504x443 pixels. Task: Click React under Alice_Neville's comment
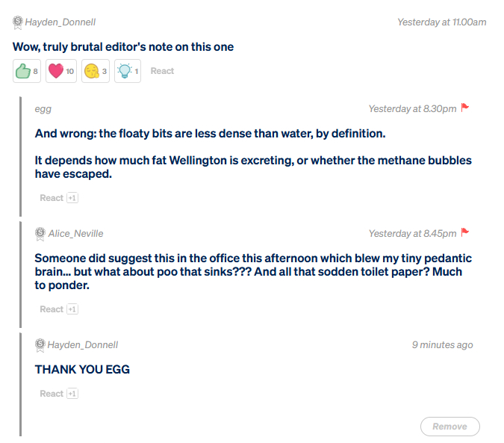coord(52,309)
